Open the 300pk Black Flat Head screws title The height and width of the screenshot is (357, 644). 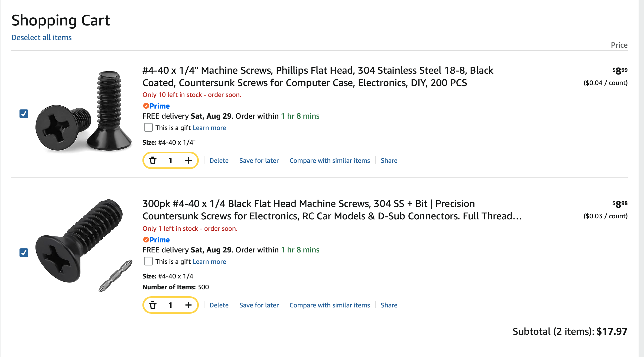tap(332, 210)
